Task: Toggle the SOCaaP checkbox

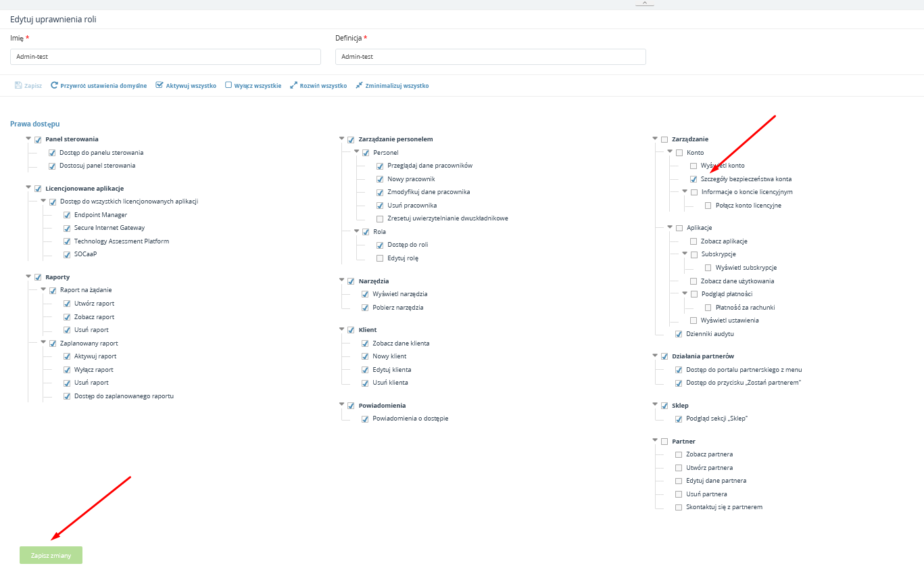Action: 67,255
